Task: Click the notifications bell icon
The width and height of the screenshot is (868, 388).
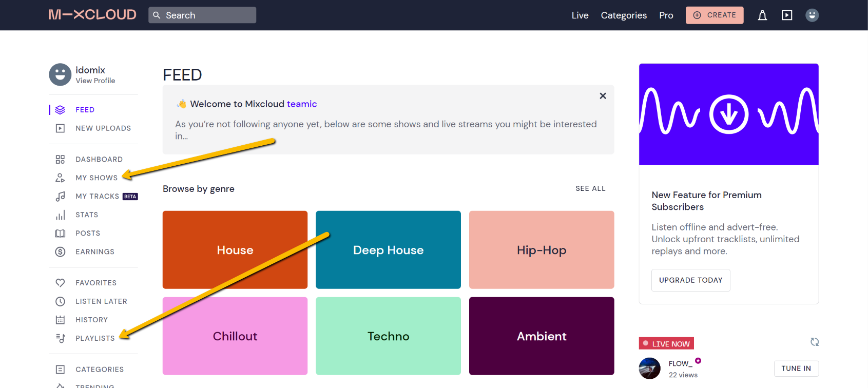Action: click(x=762, y=15)
